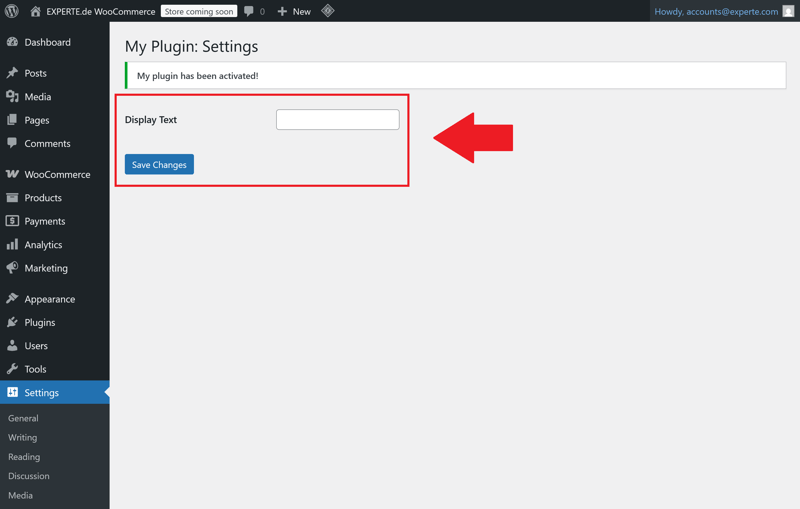Screen dimensions: 800x509
Task: Click the WordPress logo icon
Action: (x=12, y=11)
